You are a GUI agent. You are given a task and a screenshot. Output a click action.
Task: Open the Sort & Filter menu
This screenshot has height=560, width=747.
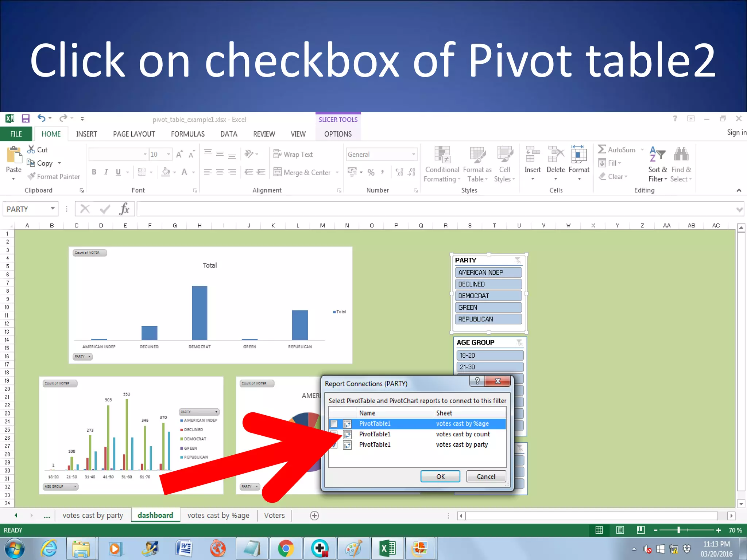coord(658,164)
